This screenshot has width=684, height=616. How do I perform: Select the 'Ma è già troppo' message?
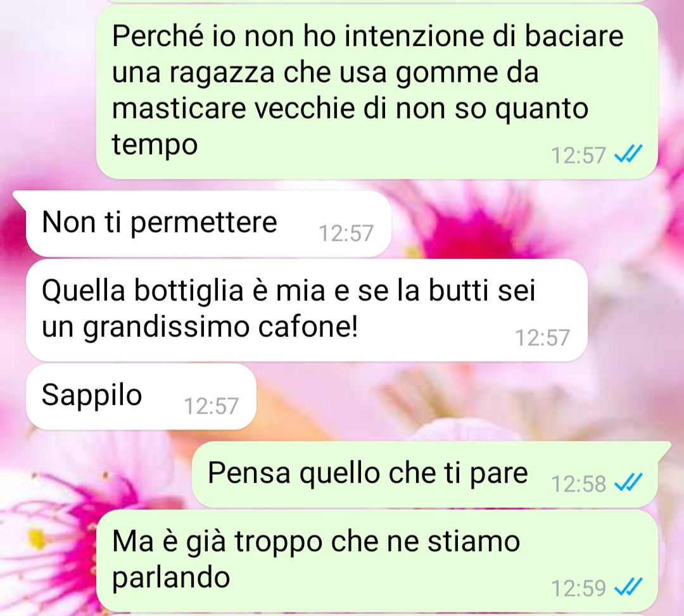tap(377, 561)
